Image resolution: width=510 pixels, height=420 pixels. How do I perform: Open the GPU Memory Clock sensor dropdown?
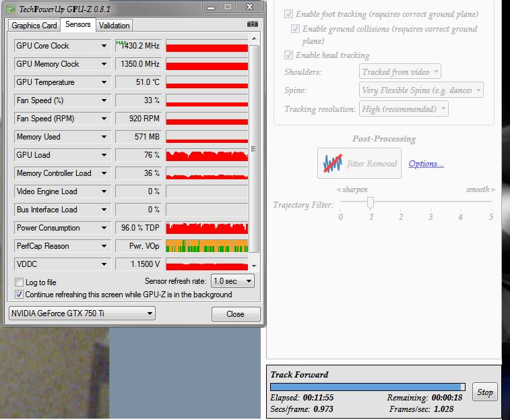pos(104,64)
